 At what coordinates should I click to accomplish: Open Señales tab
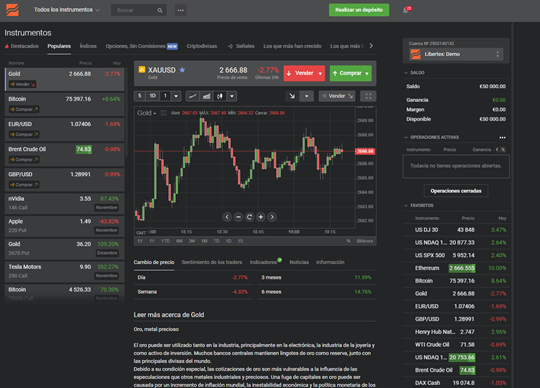click(x=241, y=46)
